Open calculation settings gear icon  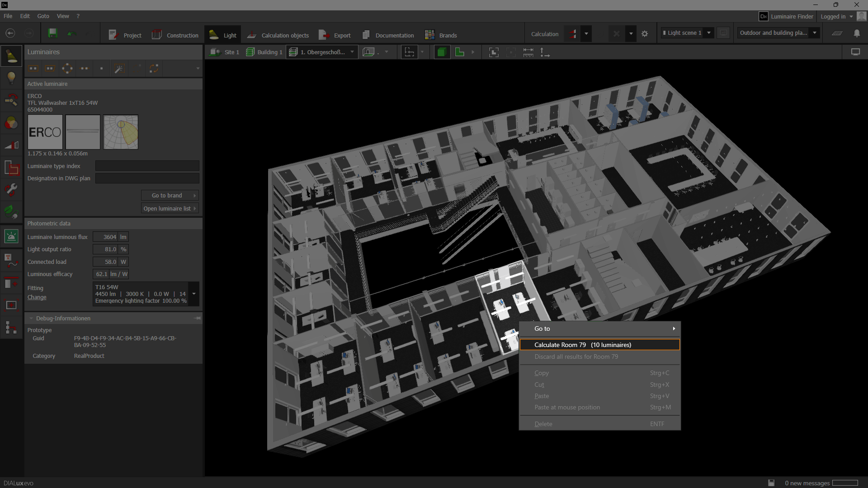tap(645, 34)
